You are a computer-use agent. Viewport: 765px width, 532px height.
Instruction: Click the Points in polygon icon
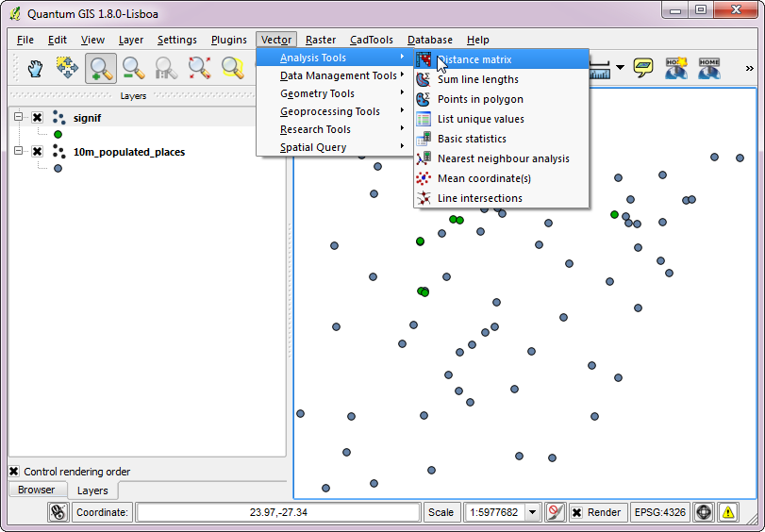point(424,99)
